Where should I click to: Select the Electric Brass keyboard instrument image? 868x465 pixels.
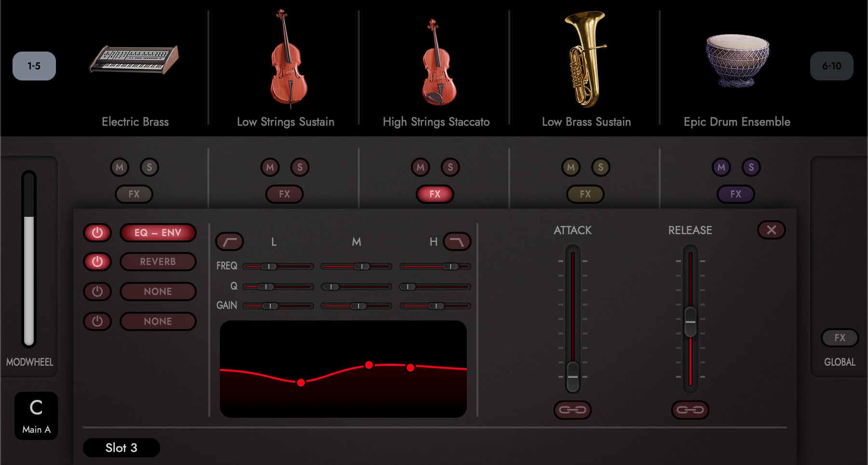point(134,59)
